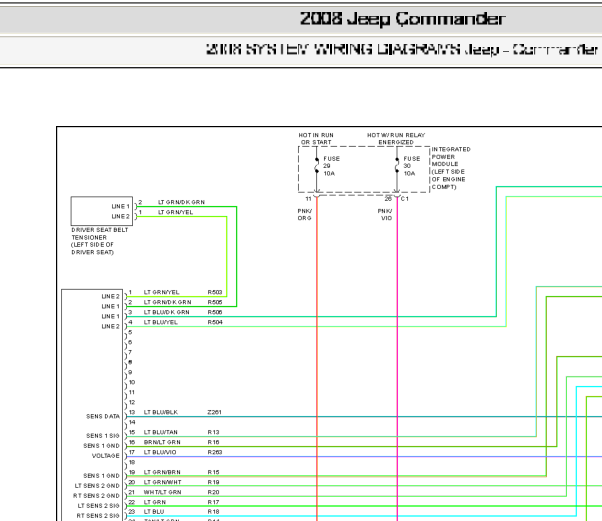Image resolution: width=602 pixels, height=521 pixels.
Task: Select the 'PNK/VIO' wire color label
Action: coord(385,214)
